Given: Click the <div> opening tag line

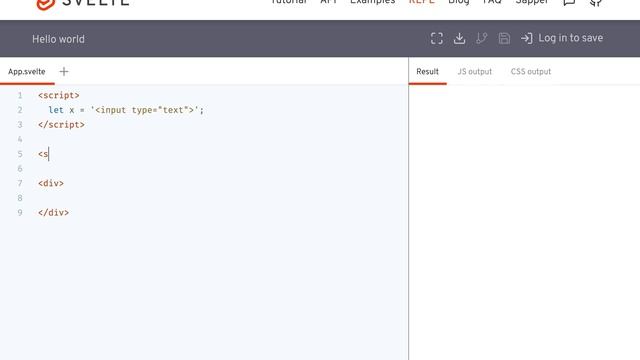Looking at the screenshot, I should (x=51, y=183).
